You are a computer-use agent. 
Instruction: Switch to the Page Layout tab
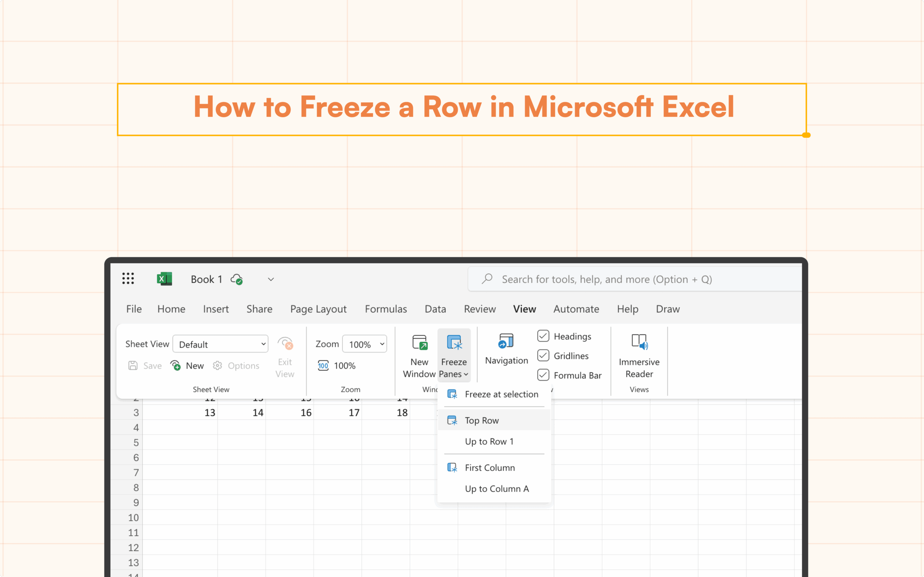(318, 309)
